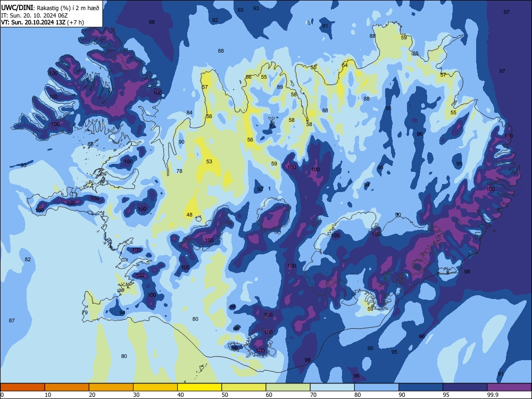Click the orange 10–20 legend swatch
This screenshot has height=399, width=532.
point(67,387)
